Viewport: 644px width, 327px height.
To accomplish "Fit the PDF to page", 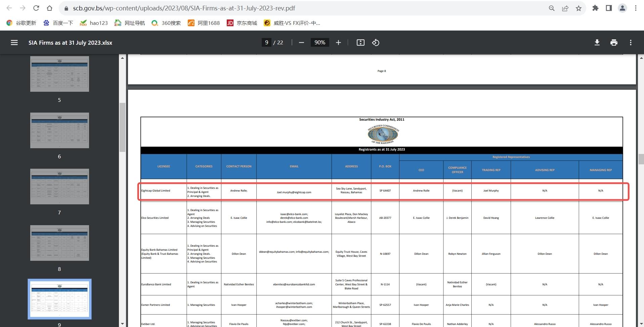I will pyautogui.click(x=360, y=42).
